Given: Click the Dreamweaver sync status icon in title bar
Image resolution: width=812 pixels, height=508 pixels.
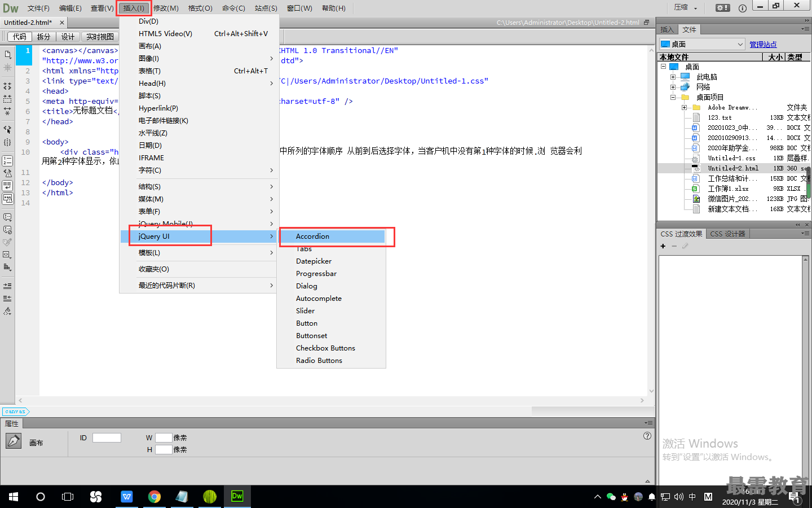Looking at the screenshot, I should (722, 8).
